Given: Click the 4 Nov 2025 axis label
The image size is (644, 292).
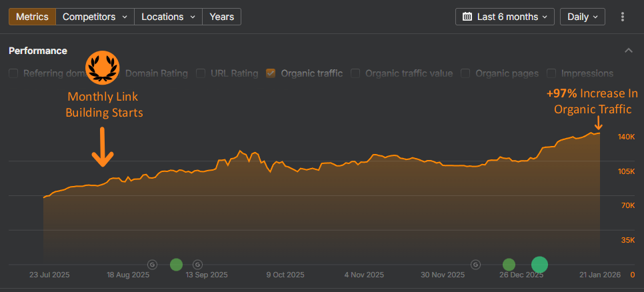Looking at the screenshot, I should 364,275.
